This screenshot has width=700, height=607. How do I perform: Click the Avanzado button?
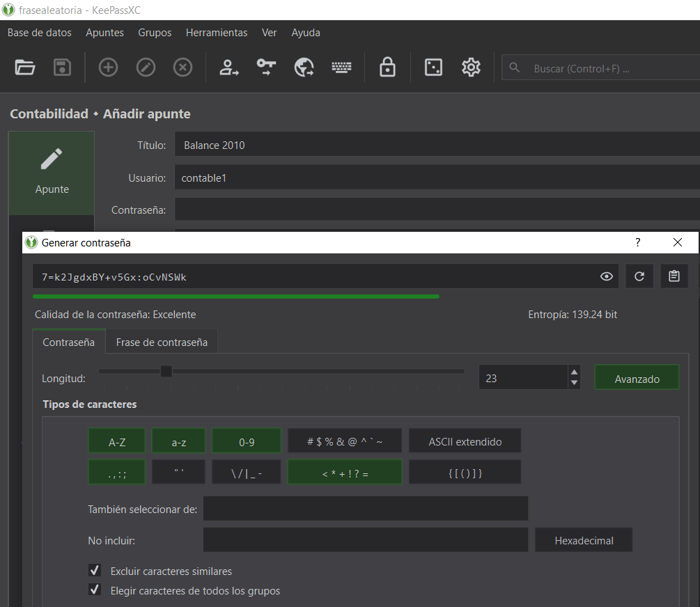pyautogui.click(x=637, y=379)
